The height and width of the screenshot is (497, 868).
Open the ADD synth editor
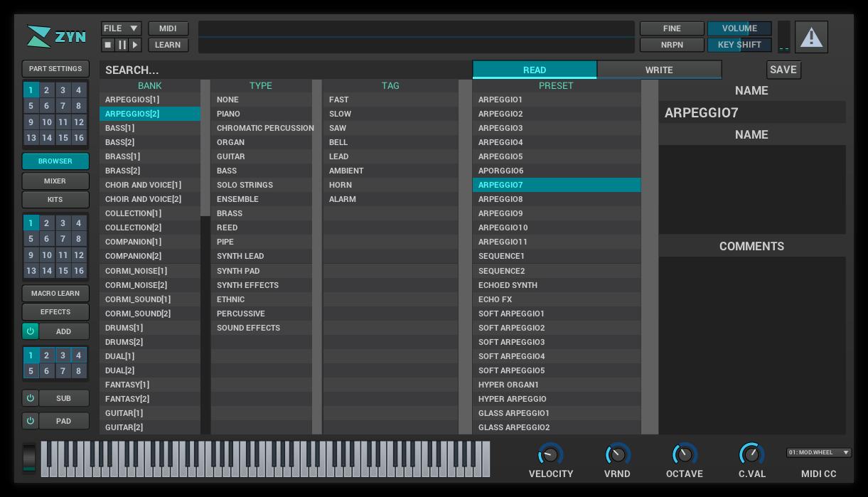pyautogui.click(x=64, y=331)
